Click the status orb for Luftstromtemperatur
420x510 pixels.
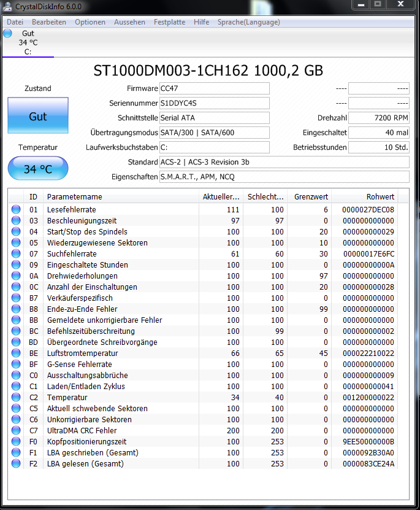(x=16, y=354)
